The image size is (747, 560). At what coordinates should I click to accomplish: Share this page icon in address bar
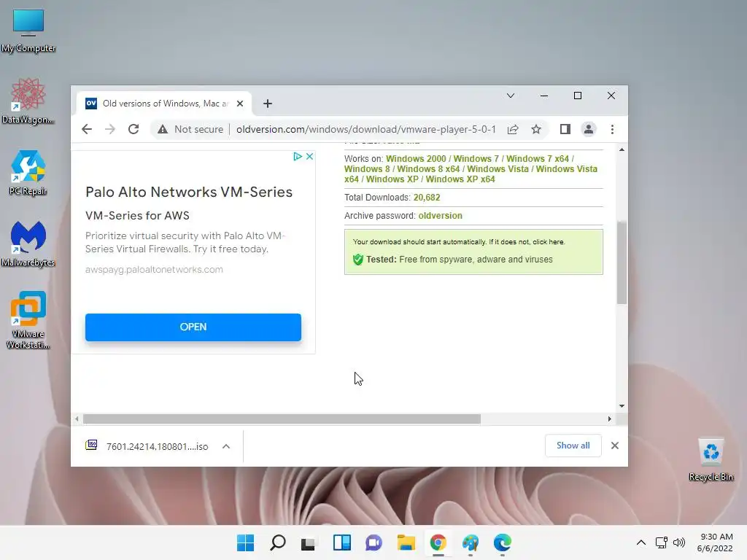click(513, 129)
